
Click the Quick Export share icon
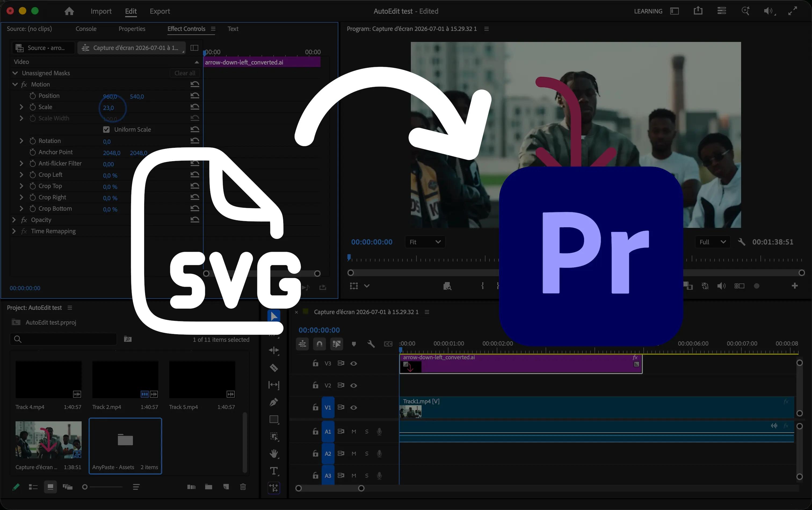pos(698,11)
